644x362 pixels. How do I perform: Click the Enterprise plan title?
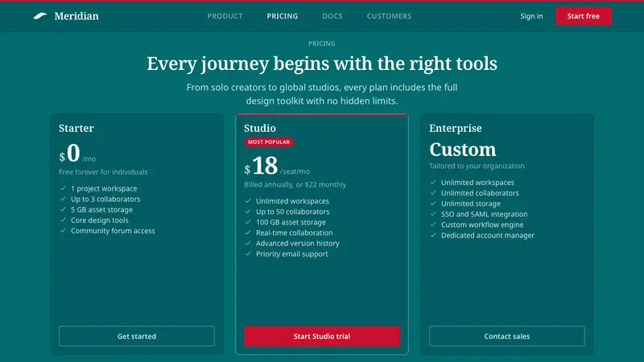(456, 128)
